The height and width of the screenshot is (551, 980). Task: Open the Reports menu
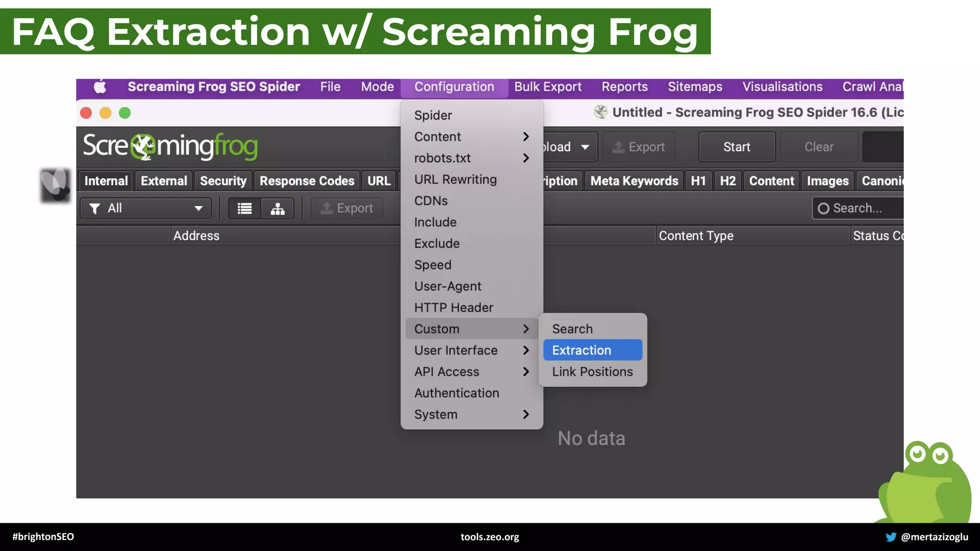624,87
